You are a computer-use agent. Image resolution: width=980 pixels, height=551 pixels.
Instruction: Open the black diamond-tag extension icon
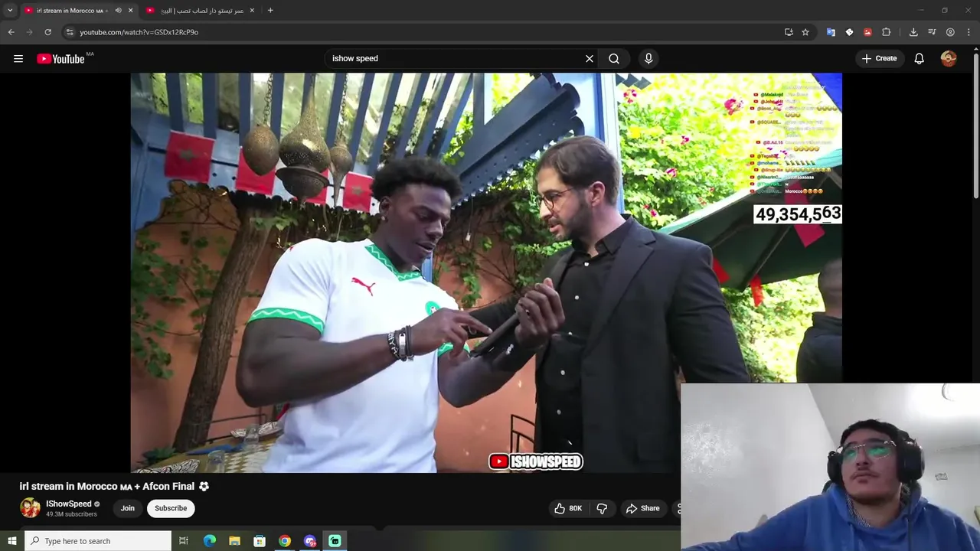tap(849, 32)
